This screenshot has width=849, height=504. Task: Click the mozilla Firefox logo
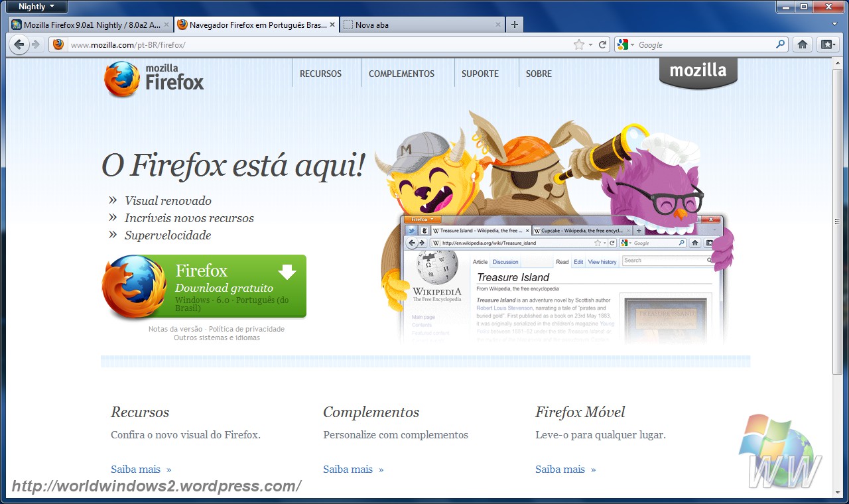154,79
